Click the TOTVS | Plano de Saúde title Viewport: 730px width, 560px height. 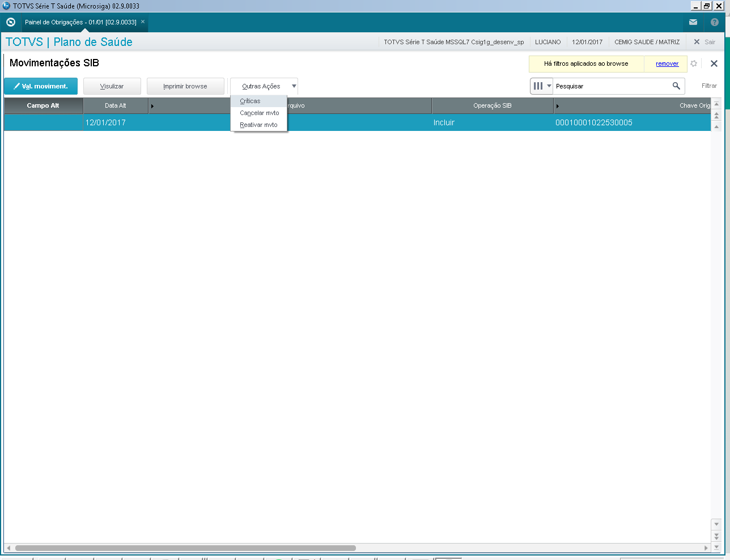(69, 42)
